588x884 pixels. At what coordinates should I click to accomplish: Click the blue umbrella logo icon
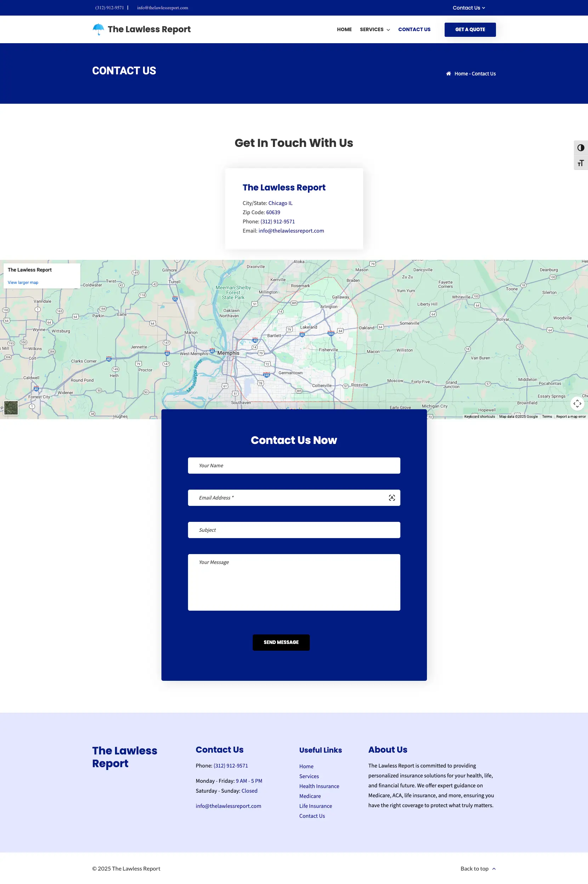pyautogui.click(x=98, y=29)
